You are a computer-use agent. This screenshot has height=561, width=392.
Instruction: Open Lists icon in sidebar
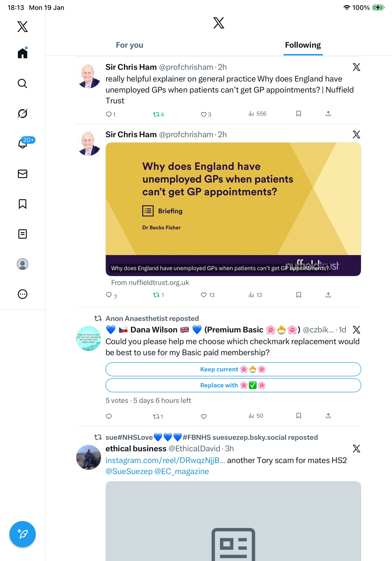point(23,234)
